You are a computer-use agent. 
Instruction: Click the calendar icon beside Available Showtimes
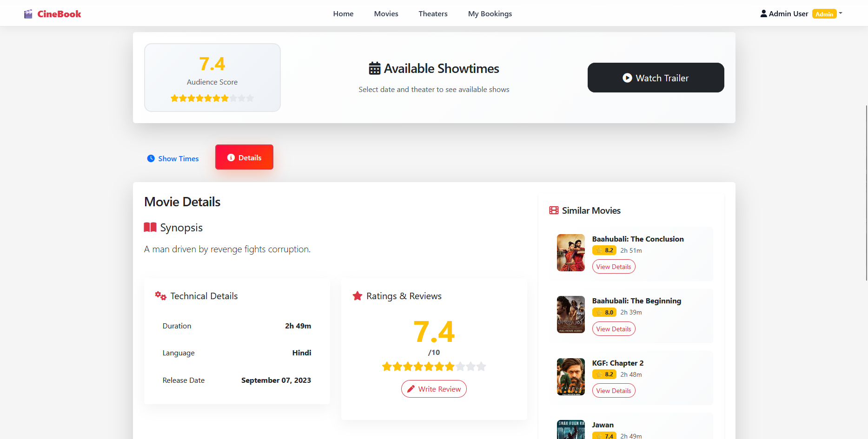click(x=374, y=69)
